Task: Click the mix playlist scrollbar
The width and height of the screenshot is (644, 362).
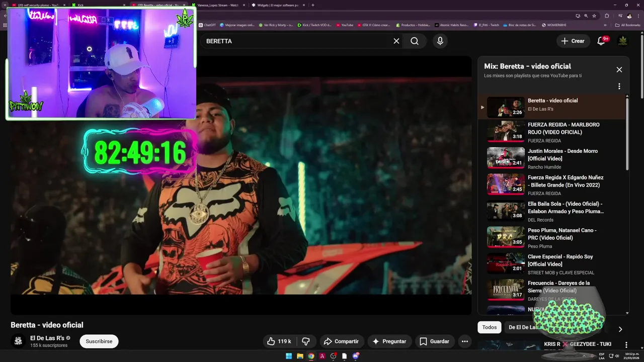Action: point(627,133)
